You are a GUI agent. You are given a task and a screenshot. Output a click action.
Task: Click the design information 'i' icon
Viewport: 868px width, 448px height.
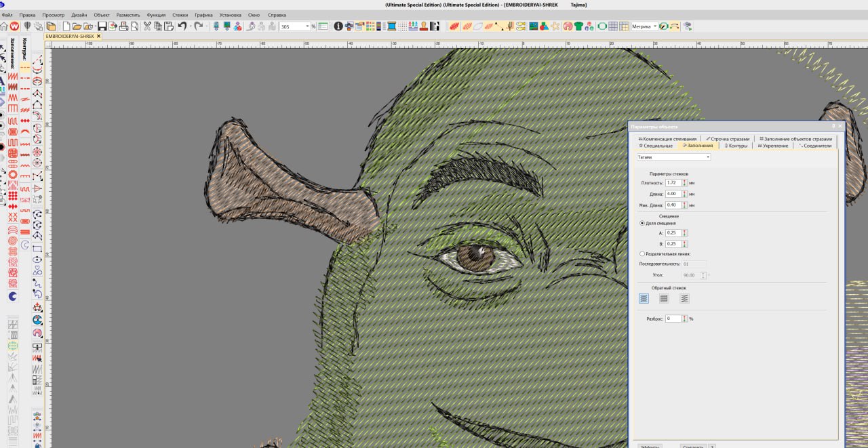[338, 26]
